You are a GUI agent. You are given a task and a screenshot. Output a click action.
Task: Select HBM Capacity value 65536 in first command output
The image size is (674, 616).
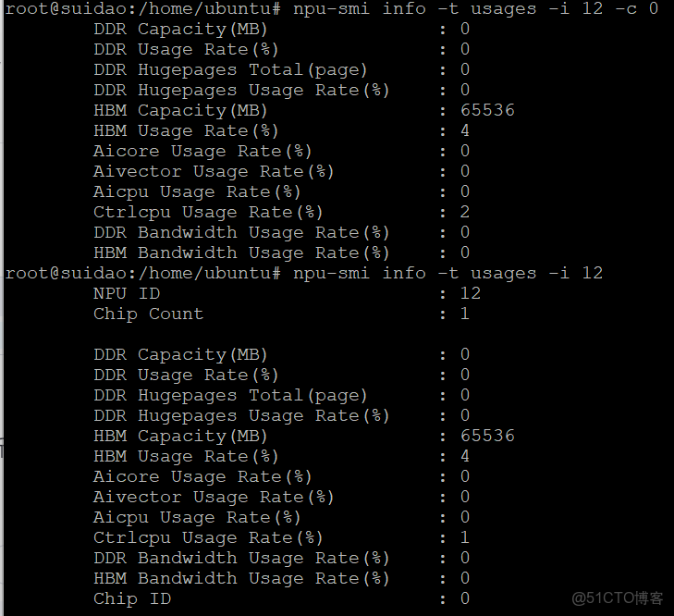487,110
